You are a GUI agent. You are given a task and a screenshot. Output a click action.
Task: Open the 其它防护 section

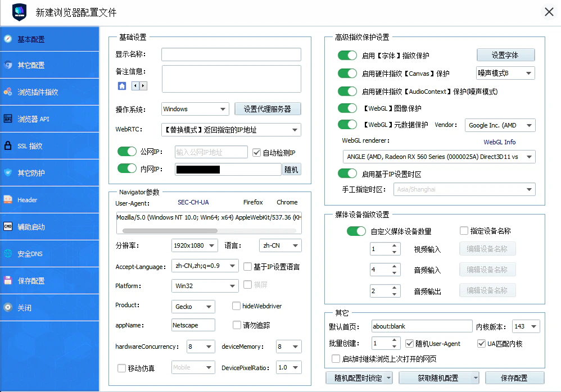(x=8, y=171)
